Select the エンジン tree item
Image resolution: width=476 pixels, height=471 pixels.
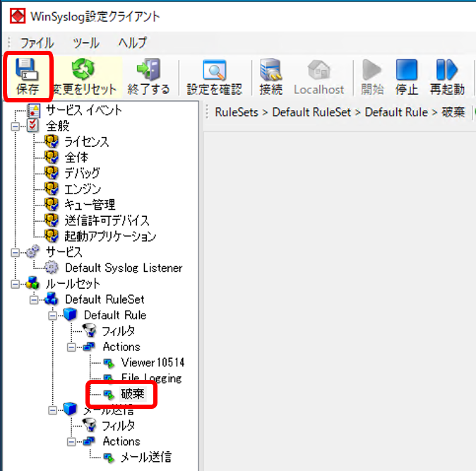pos(83,189)
